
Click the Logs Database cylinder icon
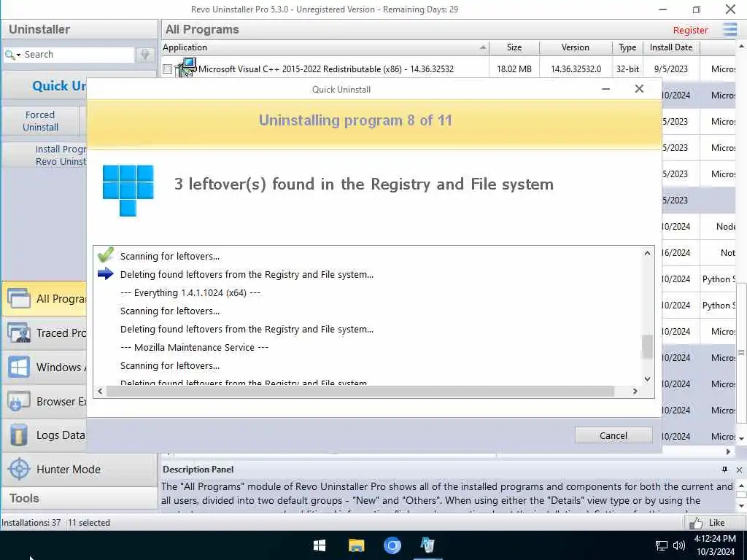(18, 435)
